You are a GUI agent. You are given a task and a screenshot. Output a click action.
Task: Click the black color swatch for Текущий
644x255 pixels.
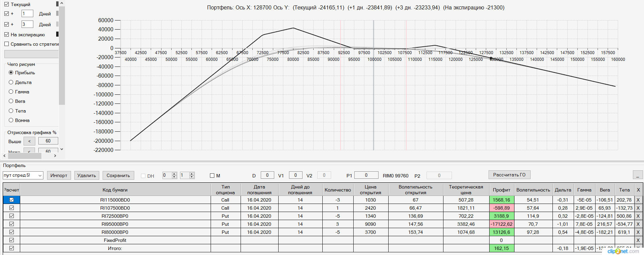(x=57, y=4)
